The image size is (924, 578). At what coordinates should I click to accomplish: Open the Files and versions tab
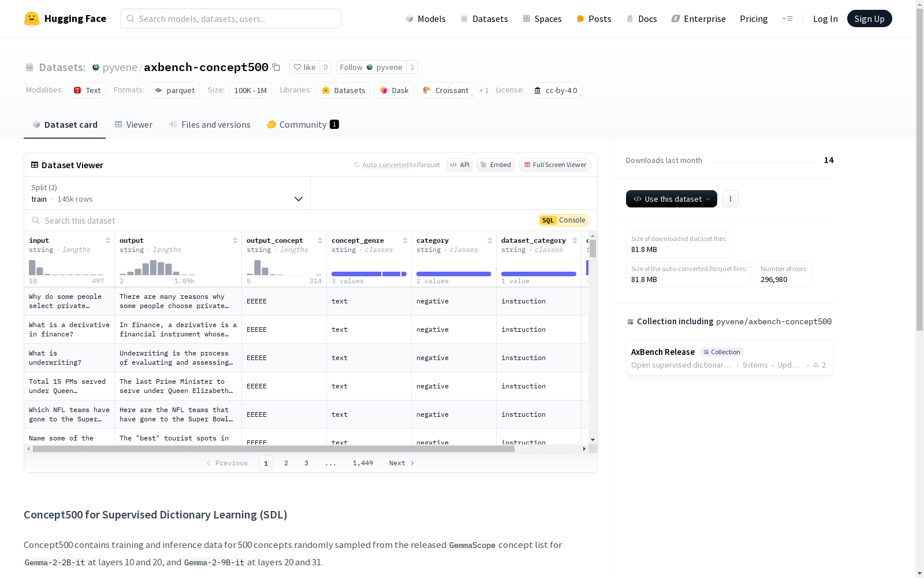(x=210, y=125)
